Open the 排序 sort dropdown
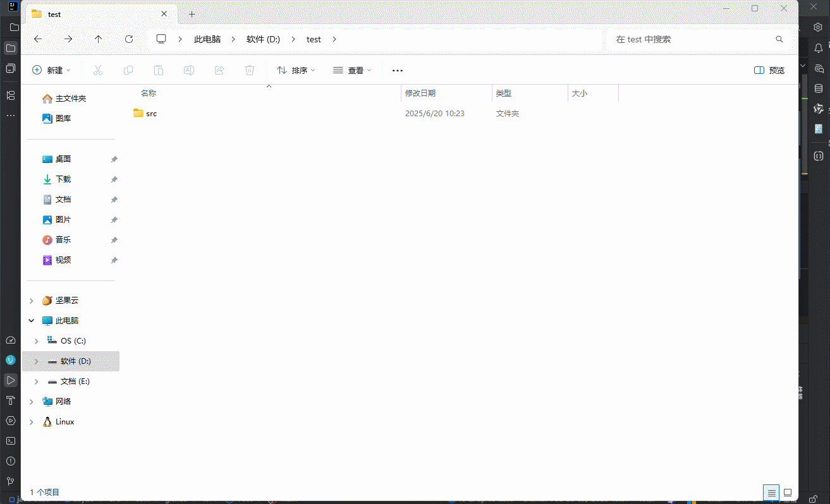 click(296, 70)
